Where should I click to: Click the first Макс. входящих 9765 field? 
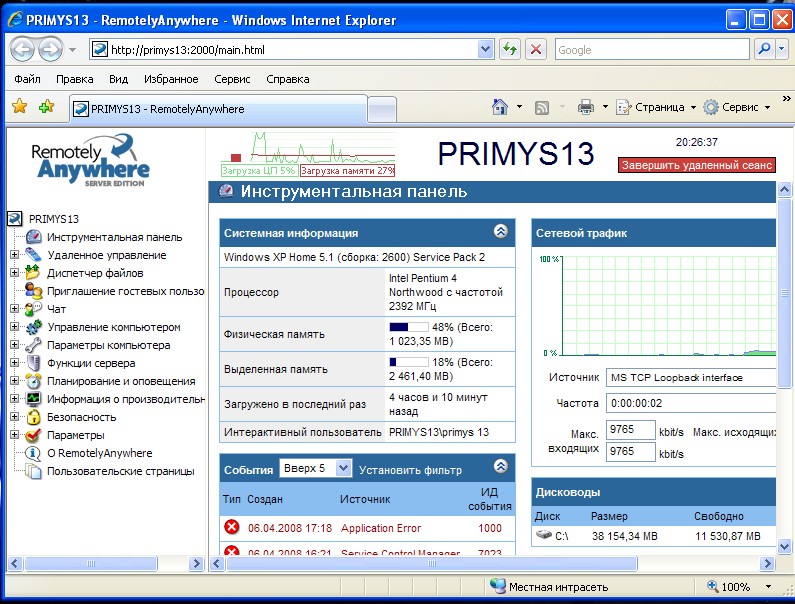631,430
